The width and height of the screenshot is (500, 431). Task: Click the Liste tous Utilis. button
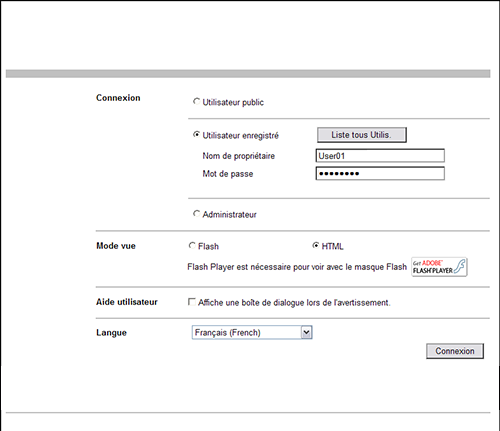(362, 135)
